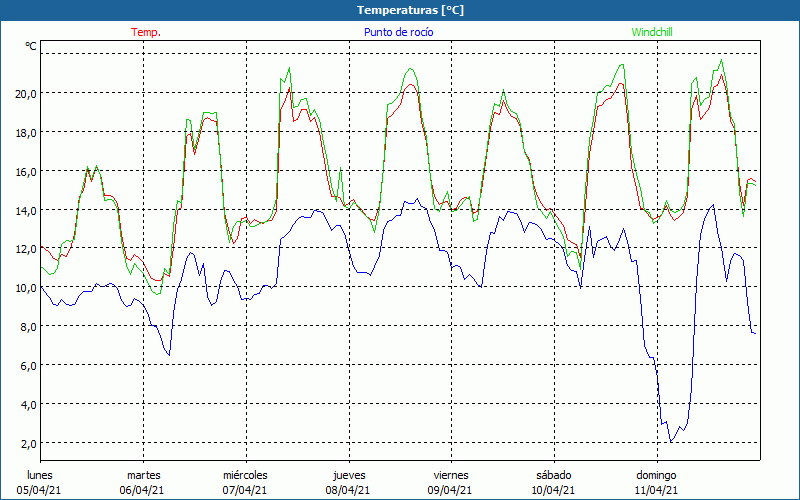
Task: Click the '4,0' y-axis value
Action: coord(29,405)
